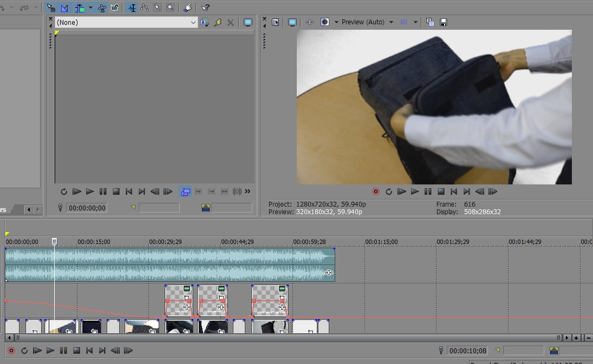Click the Zoom Edit magnifier tool
Viewport: 593px width, 364px height.
[170, 8]
